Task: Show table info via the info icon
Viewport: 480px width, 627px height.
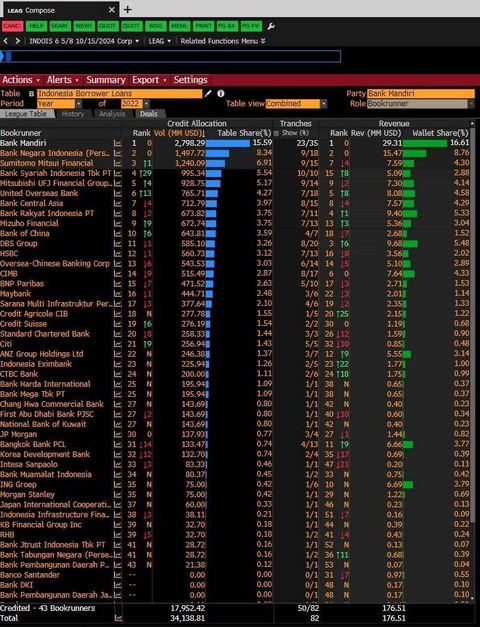Action: click(x=220, y=94)
